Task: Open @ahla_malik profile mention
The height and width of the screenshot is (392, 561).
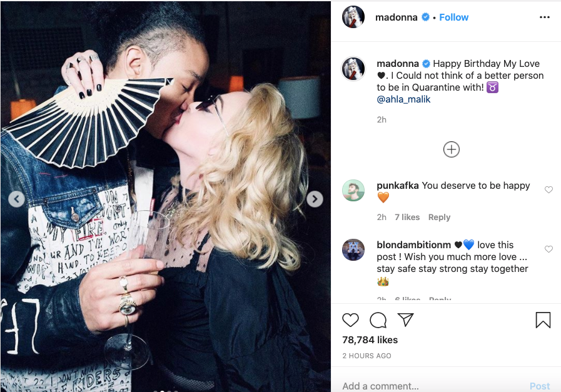Action: (403, 99)
